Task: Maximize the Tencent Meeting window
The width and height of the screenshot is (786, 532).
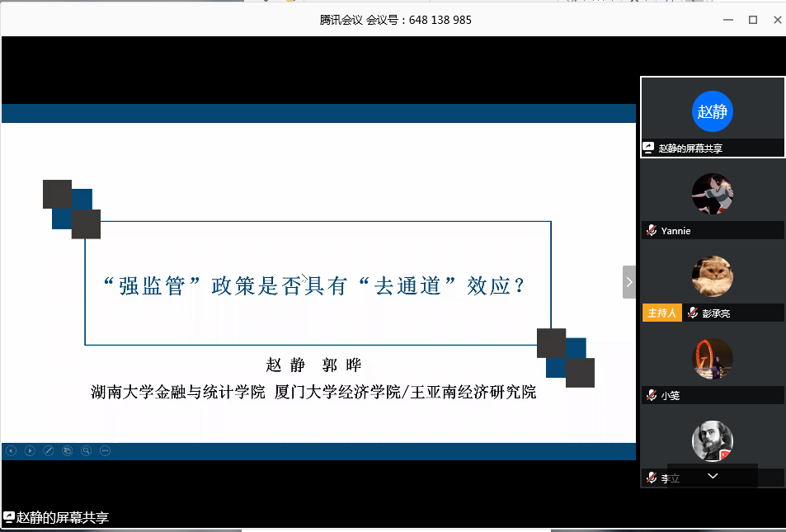Action: click(x=752, y=20)
